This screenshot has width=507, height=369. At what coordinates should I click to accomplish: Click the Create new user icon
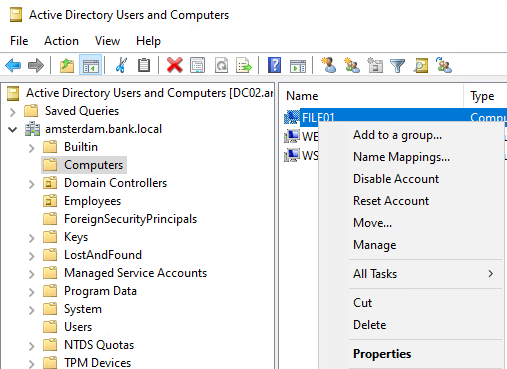pyautogui.click(x=329, y=65)
